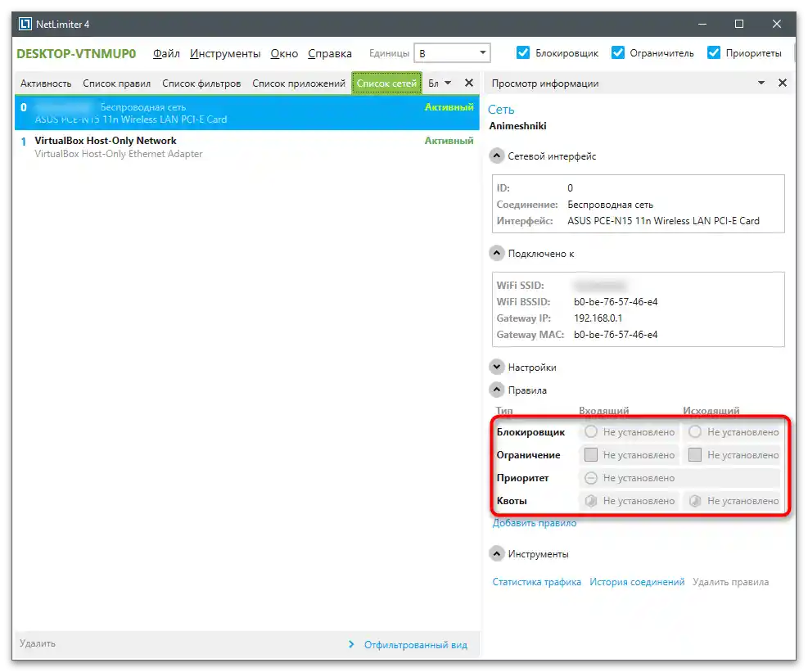
Task: Select the Список сетей tab
Action: coord(387,83)
